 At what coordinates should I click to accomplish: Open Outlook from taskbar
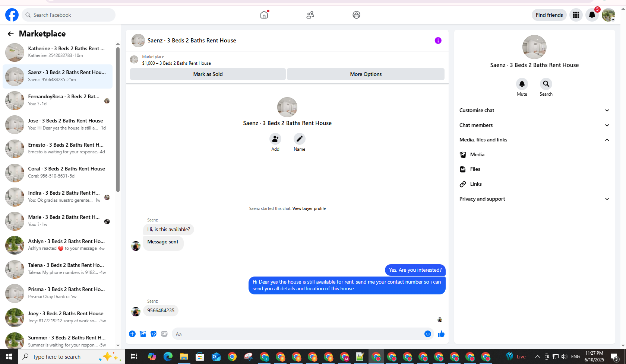click(216, 357)
